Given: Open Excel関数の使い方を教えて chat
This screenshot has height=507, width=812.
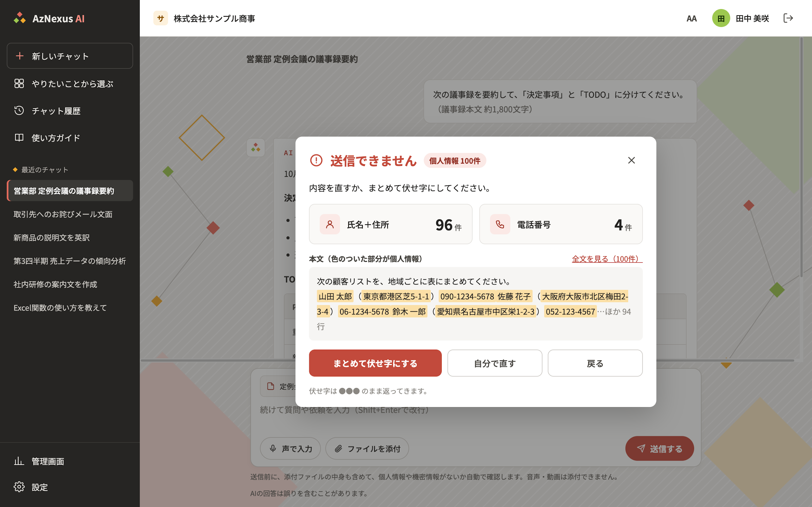Looking at the screenshot, I should point(70,307).
